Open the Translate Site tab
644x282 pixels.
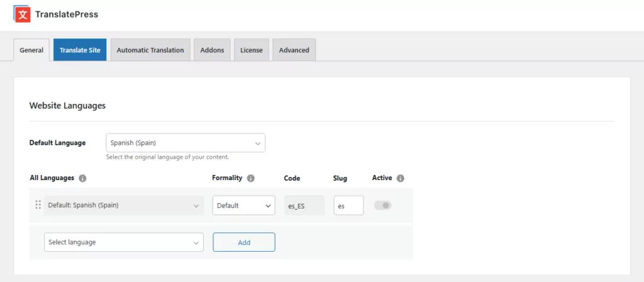coord(80,50)
